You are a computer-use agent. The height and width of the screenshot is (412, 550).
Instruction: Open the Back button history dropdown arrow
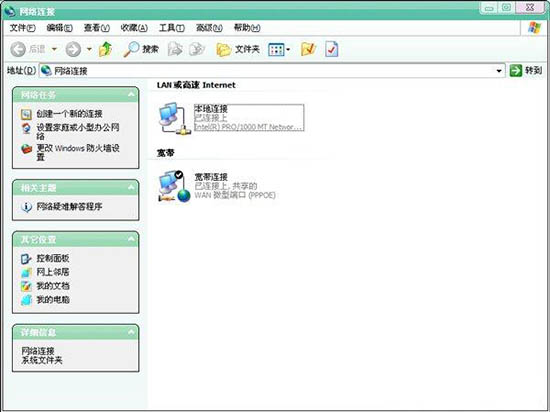click(54, 49)
